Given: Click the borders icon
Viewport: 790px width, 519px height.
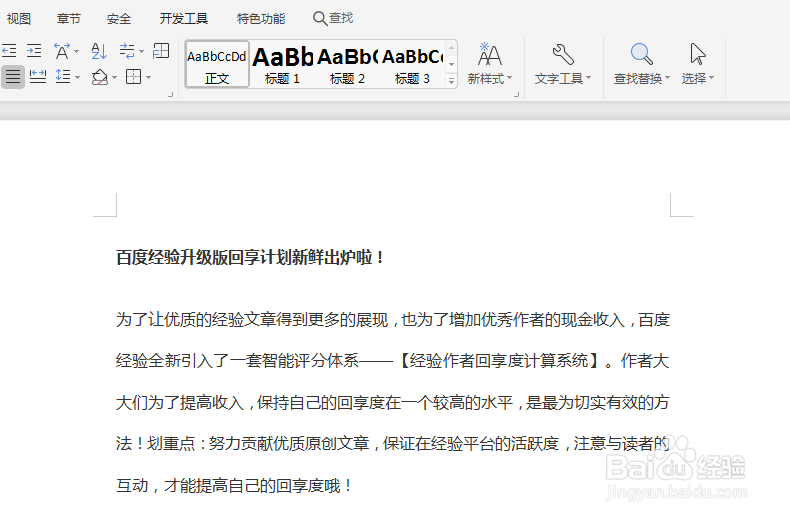Looking at the screenshot, I should (x=134, y=77).
